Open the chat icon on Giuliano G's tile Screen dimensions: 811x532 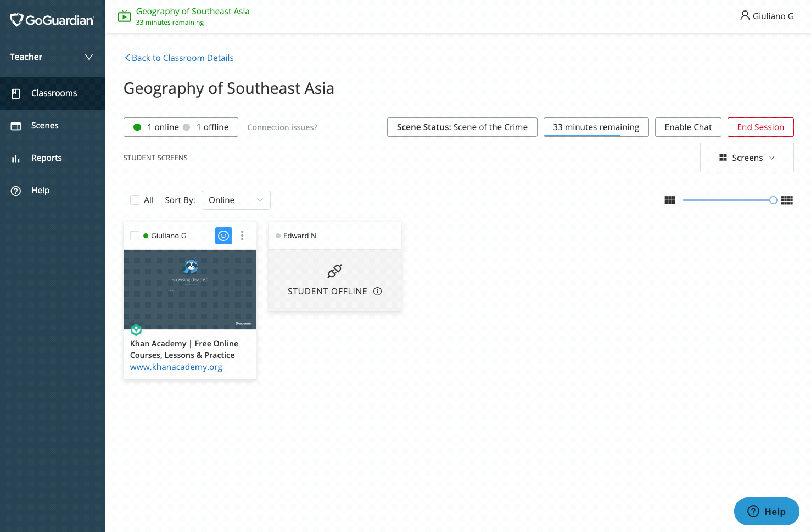(223, 236)
